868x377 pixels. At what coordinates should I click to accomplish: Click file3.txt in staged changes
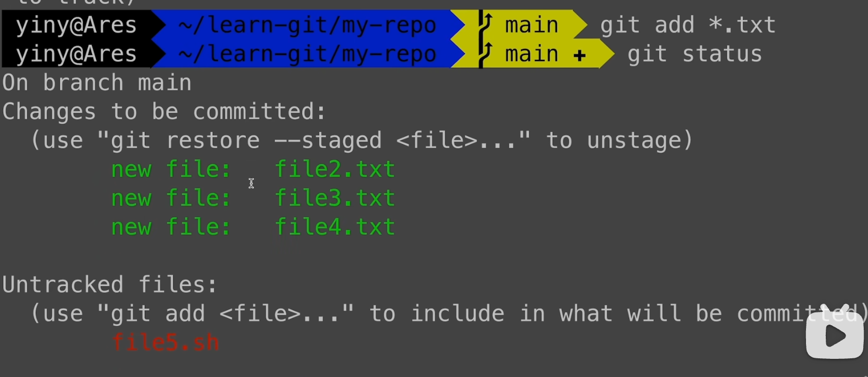pyautogui.click(x=335, y=198)
